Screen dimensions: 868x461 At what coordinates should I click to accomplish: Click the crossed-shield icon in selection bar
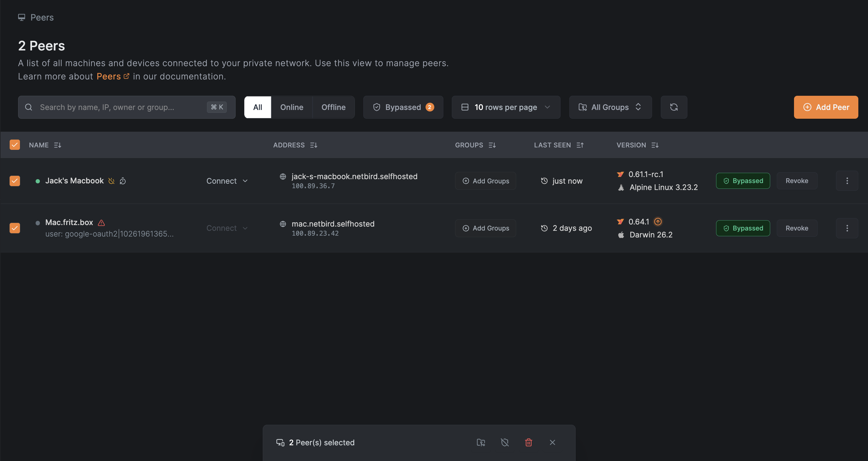pyautogui.click(x=504, y=443)
